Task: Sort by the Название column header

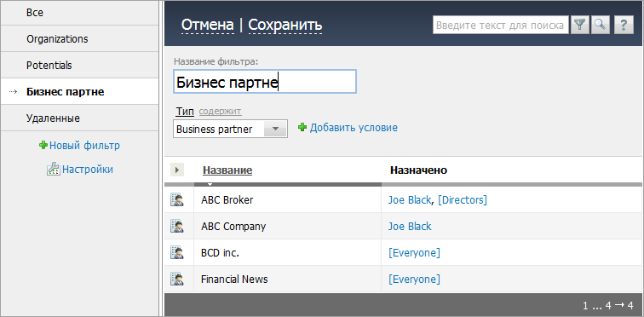Action: tap(227, 170)
